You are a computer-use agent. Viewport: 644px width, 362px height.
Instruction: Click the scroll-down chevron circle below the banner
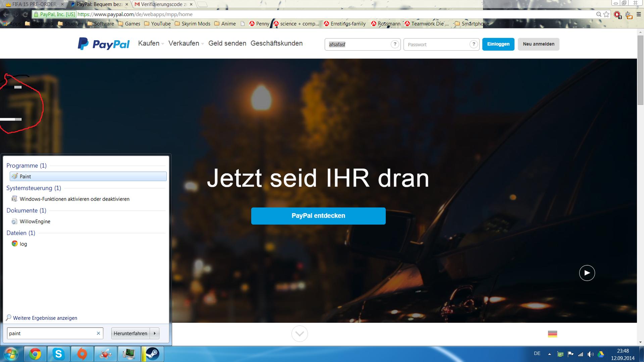[300, 334]
